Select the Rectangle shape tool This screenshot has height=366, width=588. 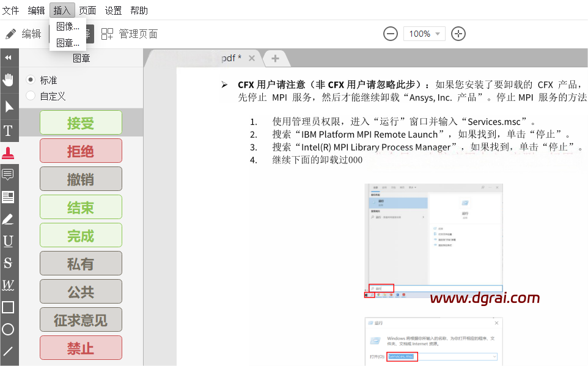(9, 307)
